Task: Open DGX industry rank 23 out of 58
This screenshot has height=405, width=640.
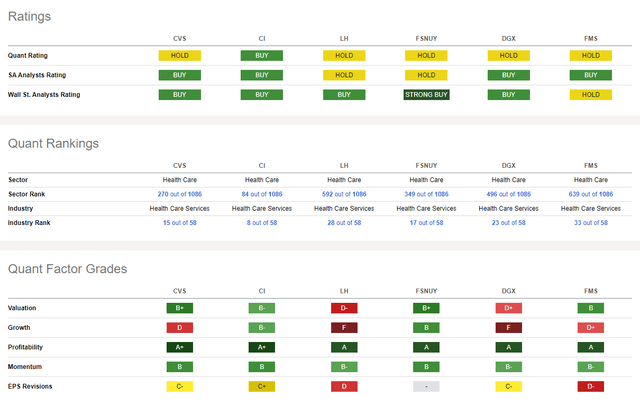Action: [x=509, y=223]
